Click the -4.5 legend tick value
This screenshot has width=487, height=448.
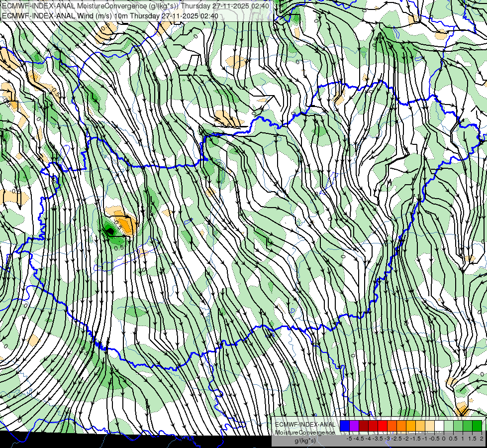[359, 439]
